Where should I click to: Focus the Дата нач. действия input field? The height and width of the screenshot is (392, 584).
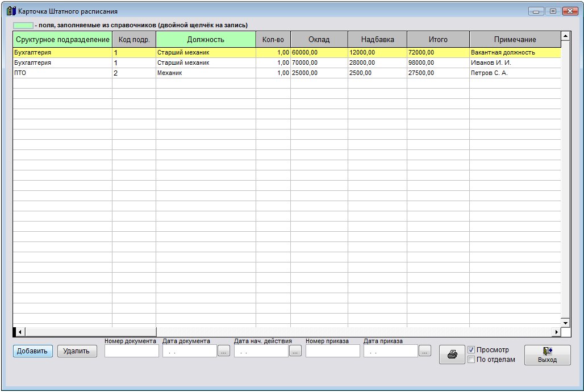pos(261,351)
